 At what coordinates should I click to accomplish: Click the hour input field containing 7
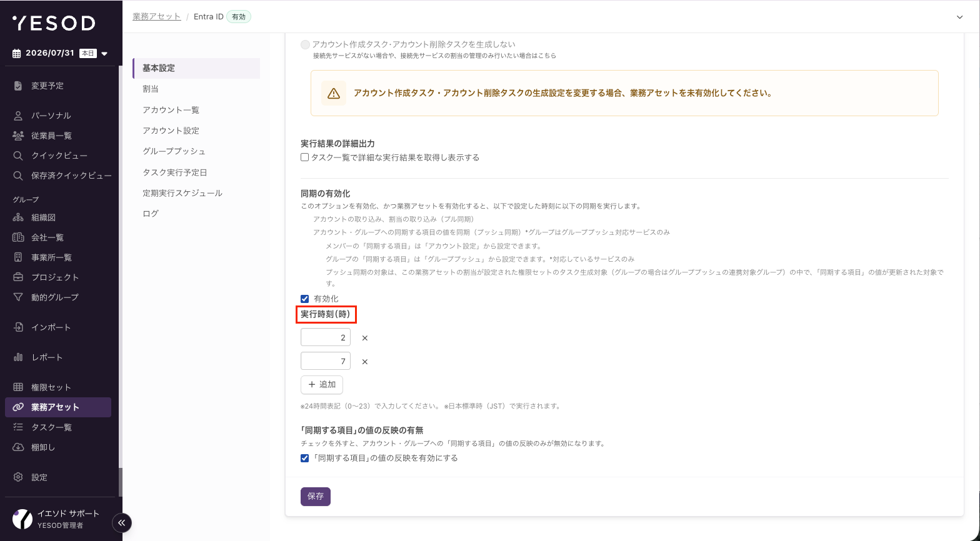[326, 361]
